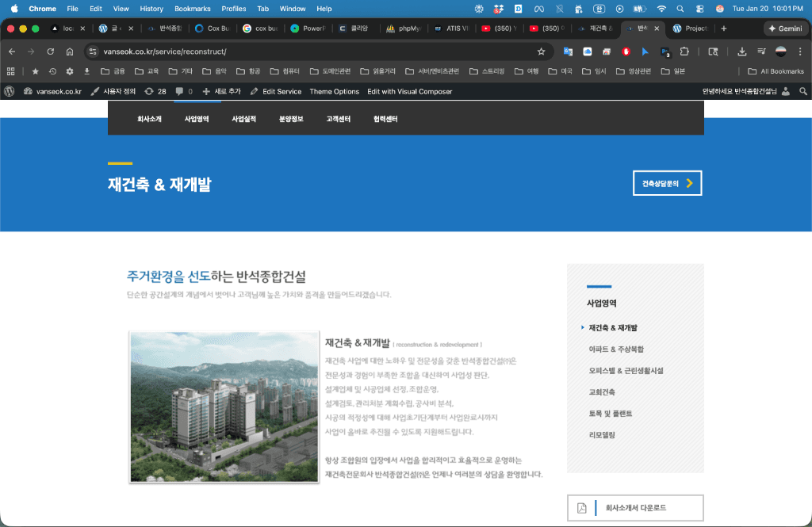Open Spotlight search from the menu bar

click(680, 9)
